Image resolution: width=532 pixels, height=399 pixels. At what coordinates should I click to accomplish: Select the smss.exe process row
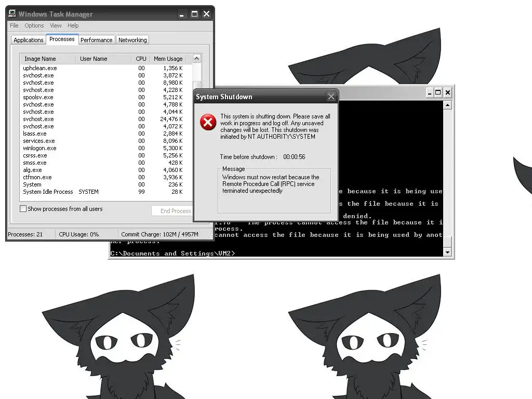(x=103, y=163)
